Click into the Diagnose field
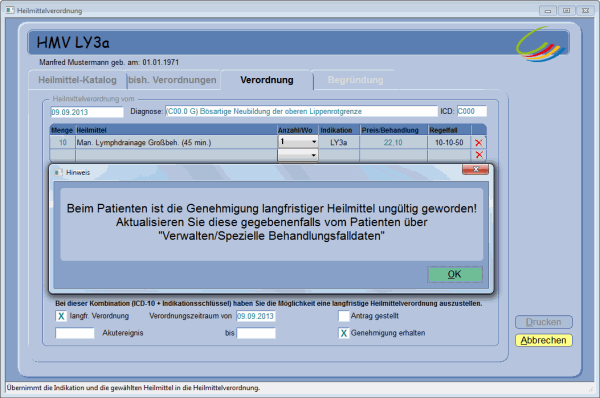The image size is (600, 398). pos(301,111)
